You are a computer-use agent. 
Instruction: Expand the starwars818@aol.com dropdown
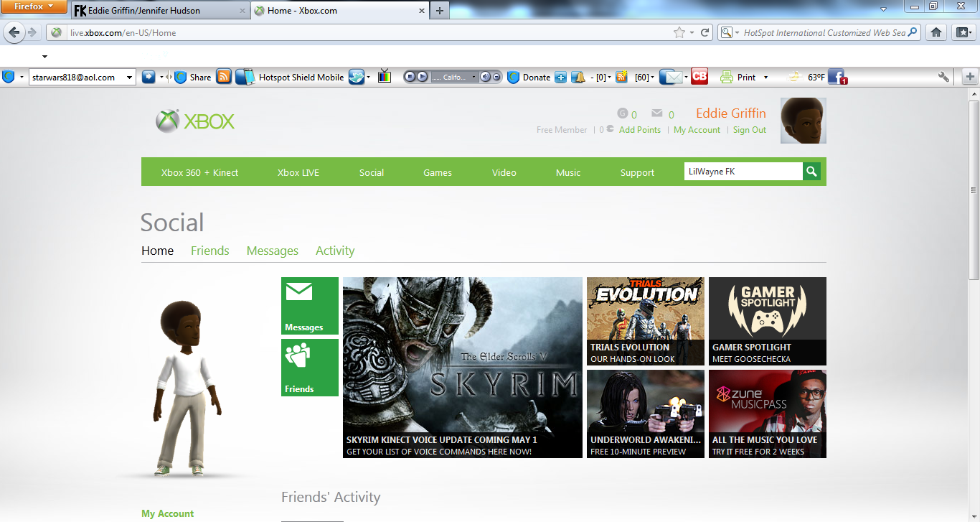point(129,78)
